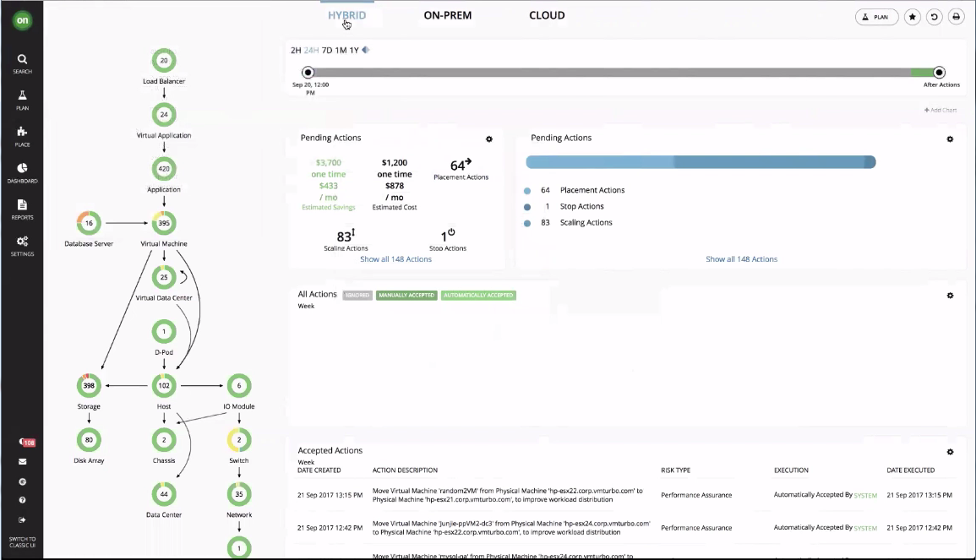Toggle the Ignored filter tag in All Actions

(x=357, y=296)
